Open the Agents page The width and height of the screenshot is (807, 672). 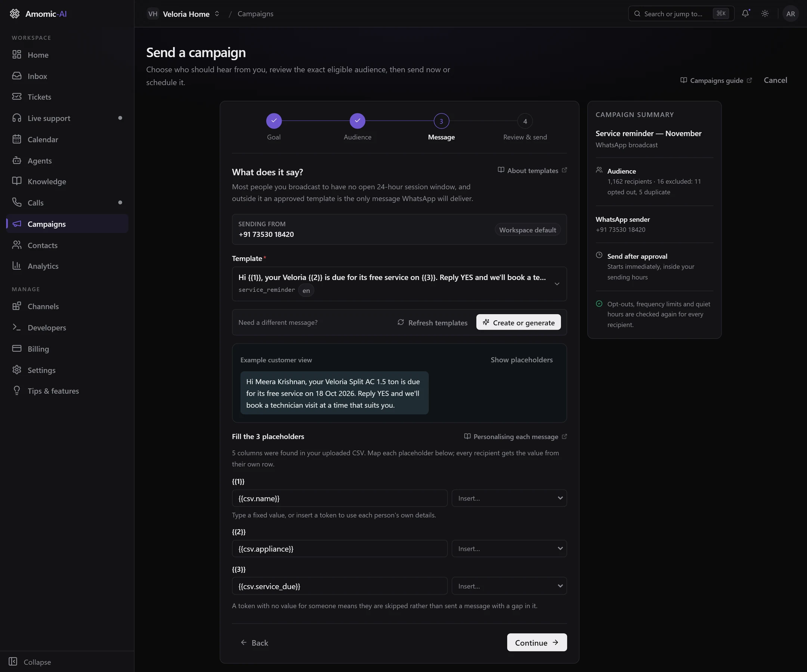67,161
